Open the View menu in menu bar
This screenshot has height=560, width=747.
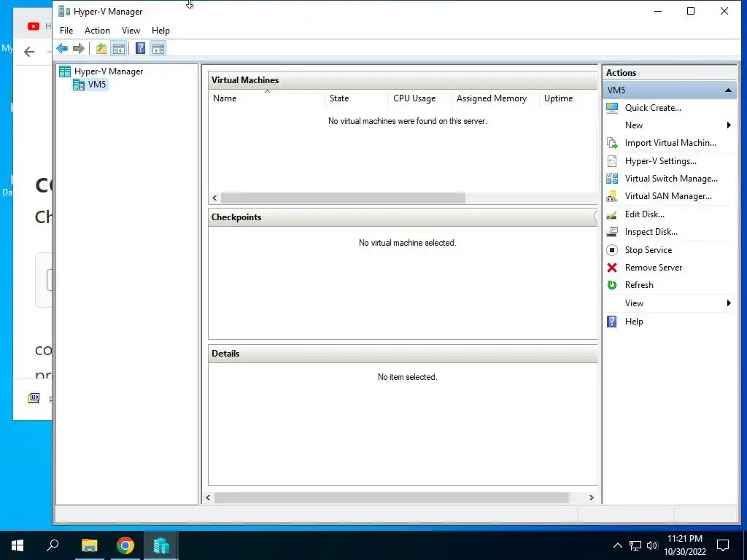[x=131, y=31]
